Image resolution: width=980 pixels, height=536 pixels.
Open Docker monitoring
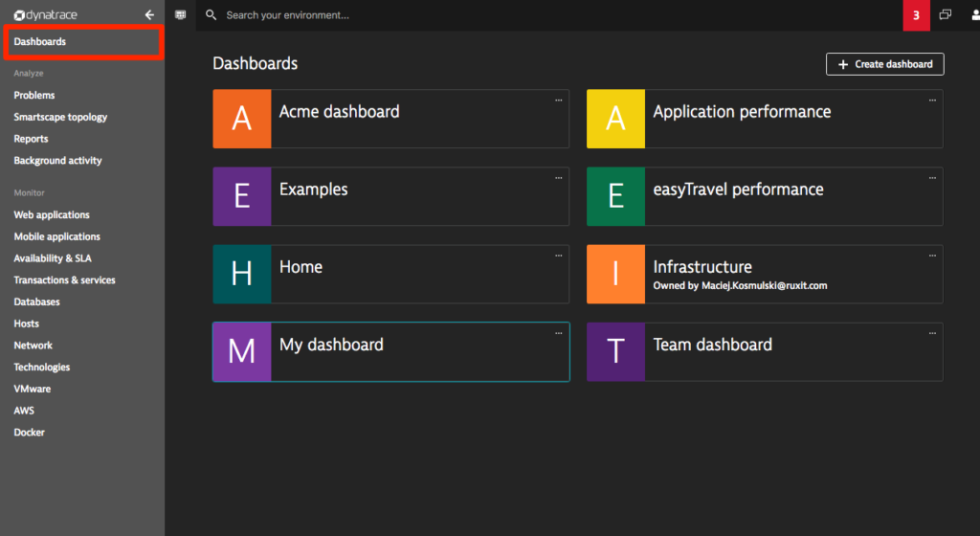coord(30,433)
